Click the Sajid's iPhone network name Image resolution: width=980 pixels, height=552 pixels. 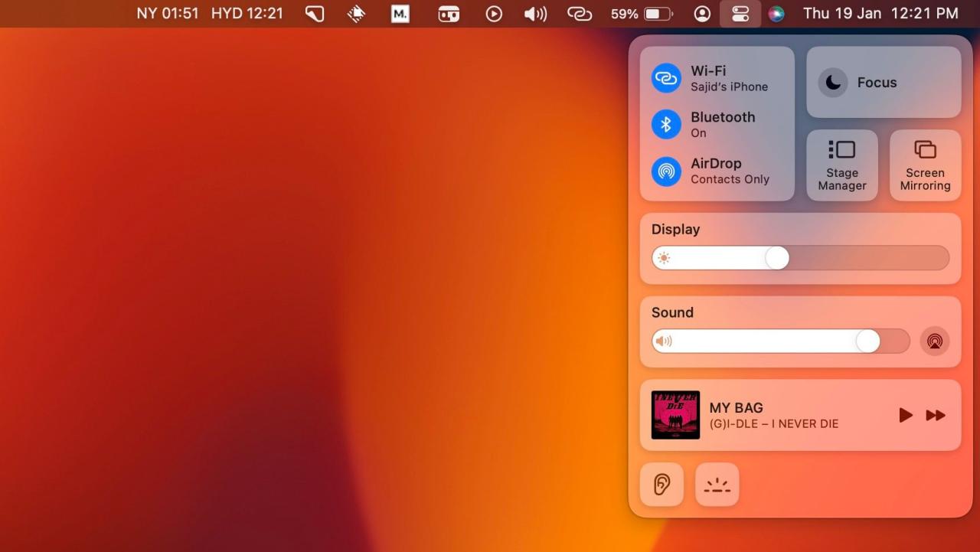pyautogui.click(x=729, y=87)
